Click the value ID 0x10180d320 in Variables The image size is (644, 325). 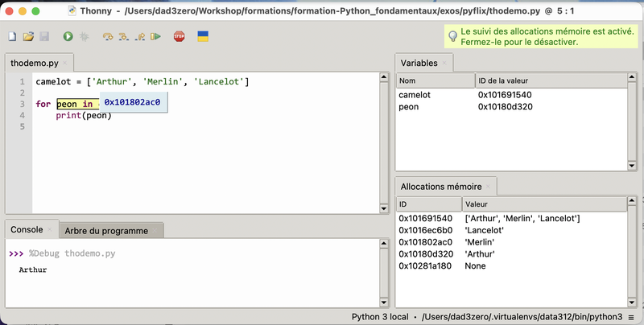(x=506, y=107)
